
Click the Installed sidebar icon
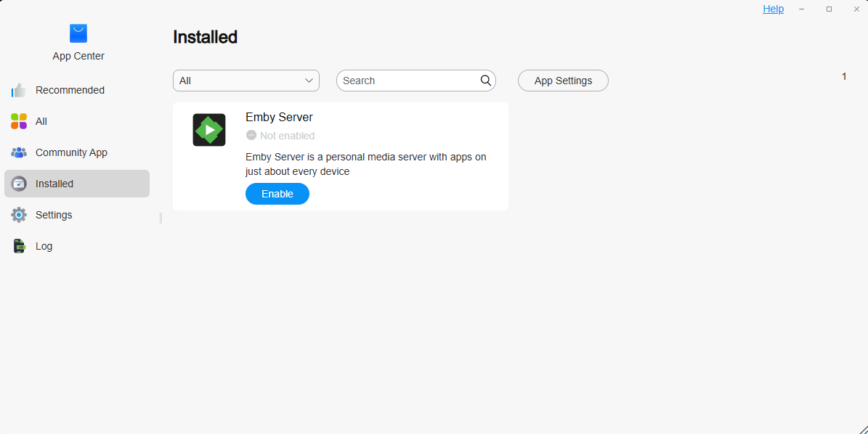point(19,184)
